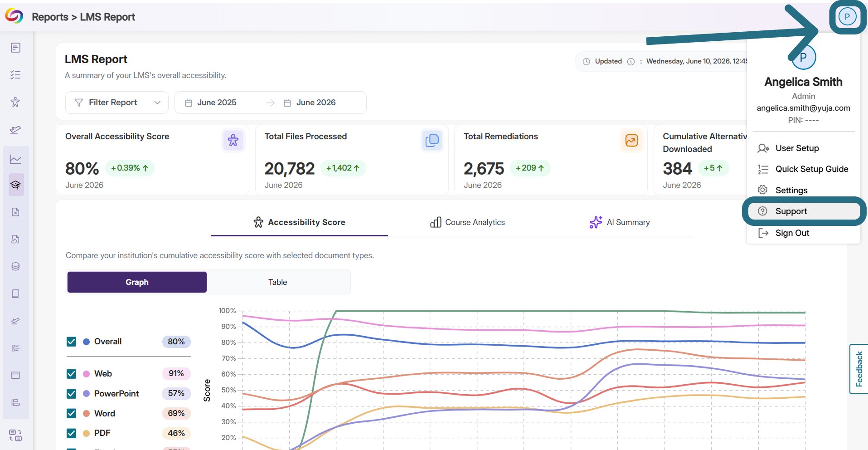
Task: Click the accessibility figure sidebar icon
Action: 15,102
